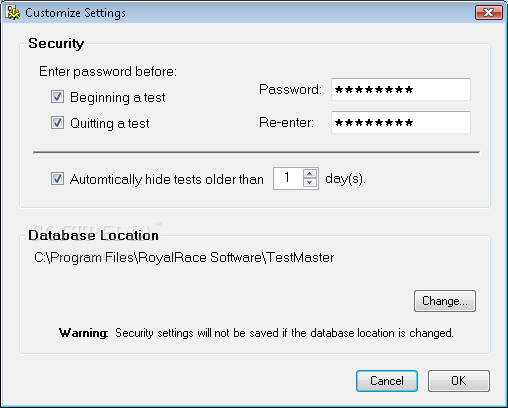Decrease days with the spinner down arrow
The height and width of the screenshot is (408, 508).
click(310, 183)
